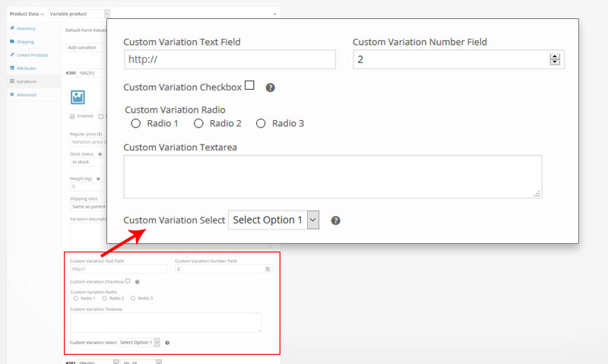Collapse the Product Data panel arrow
Viewport: 608px width, 364px height.
[x=274, y=14]
